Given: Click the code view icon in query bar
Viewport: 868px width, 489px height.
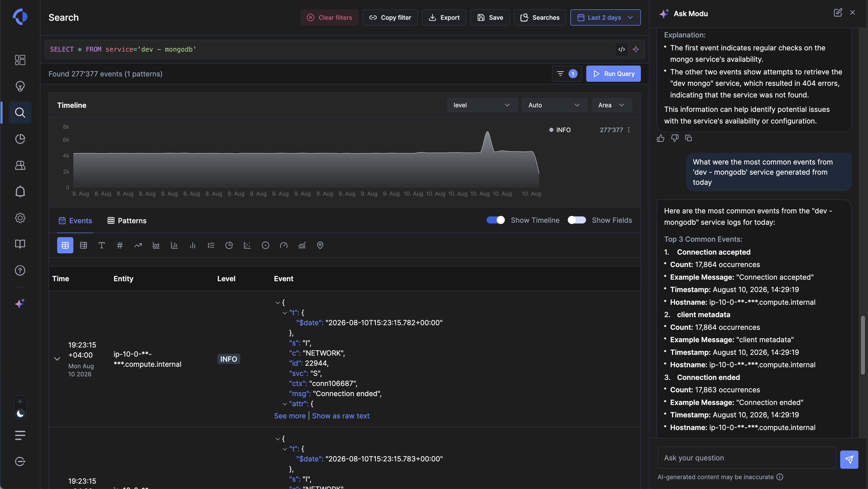Looking at the screenshot, I should tap(622, 49).
